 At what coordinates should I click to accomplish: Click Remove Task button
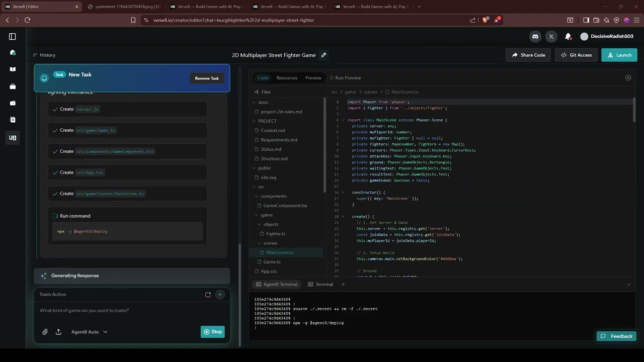tap(207, 78)
